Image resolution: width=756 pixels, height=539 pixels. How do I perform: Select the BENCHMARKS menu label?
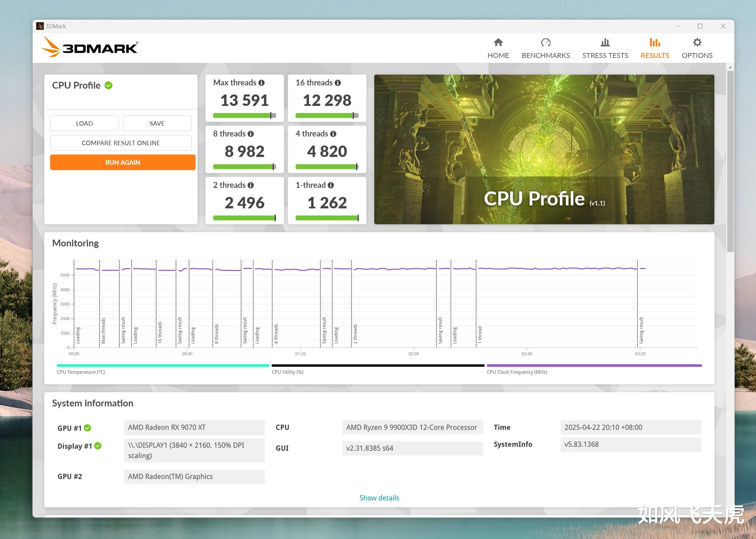click(x=545, y=55)
